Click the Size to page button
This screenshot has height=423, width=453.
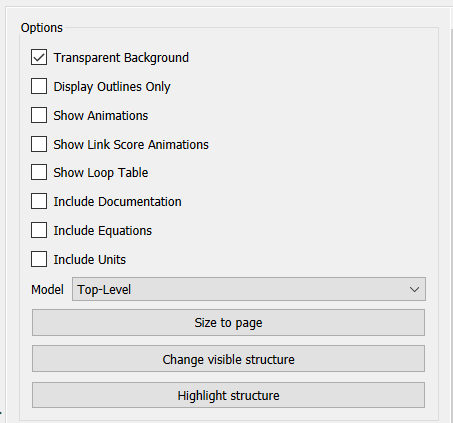pyautogui.click(x=228, y=323)
